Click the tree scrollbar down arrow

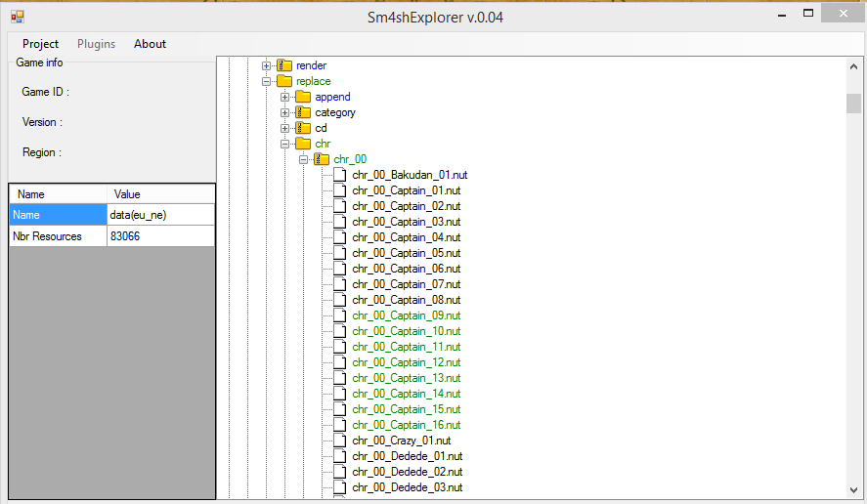tap(853, 489)
